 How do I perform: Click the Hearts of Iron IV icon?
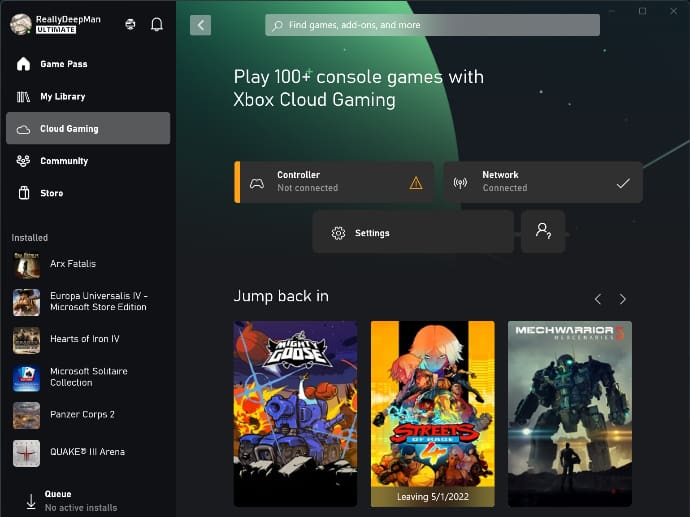26,340
